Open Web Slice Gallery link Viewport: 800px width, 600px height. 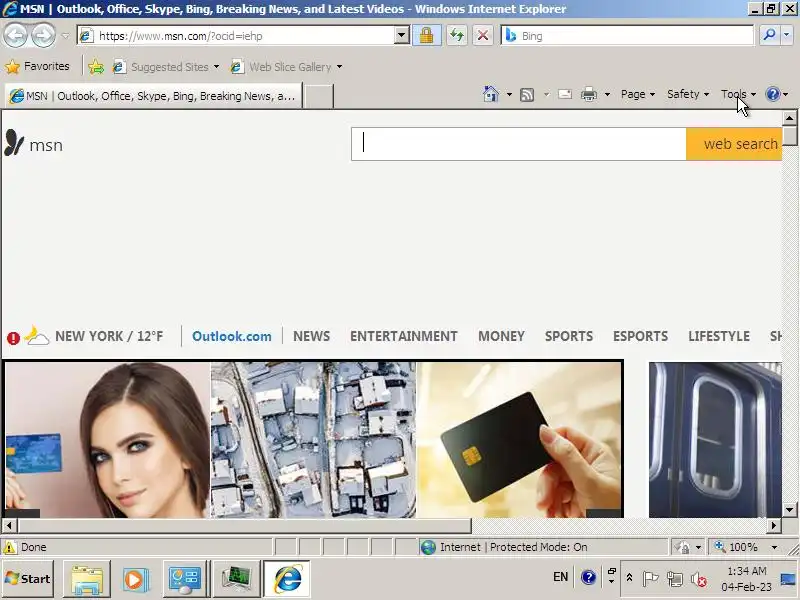286,67
